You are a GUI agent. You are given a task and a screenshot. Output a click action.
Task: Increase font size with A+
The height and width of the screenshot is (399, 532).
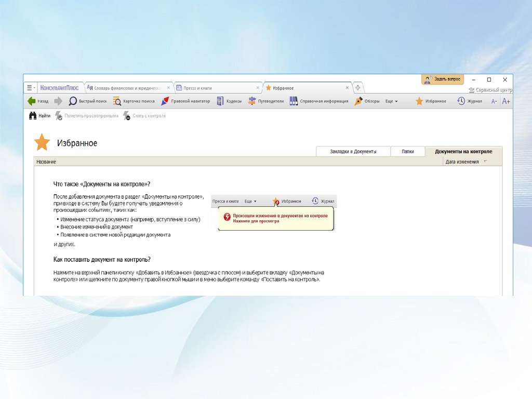coord(506,101)
